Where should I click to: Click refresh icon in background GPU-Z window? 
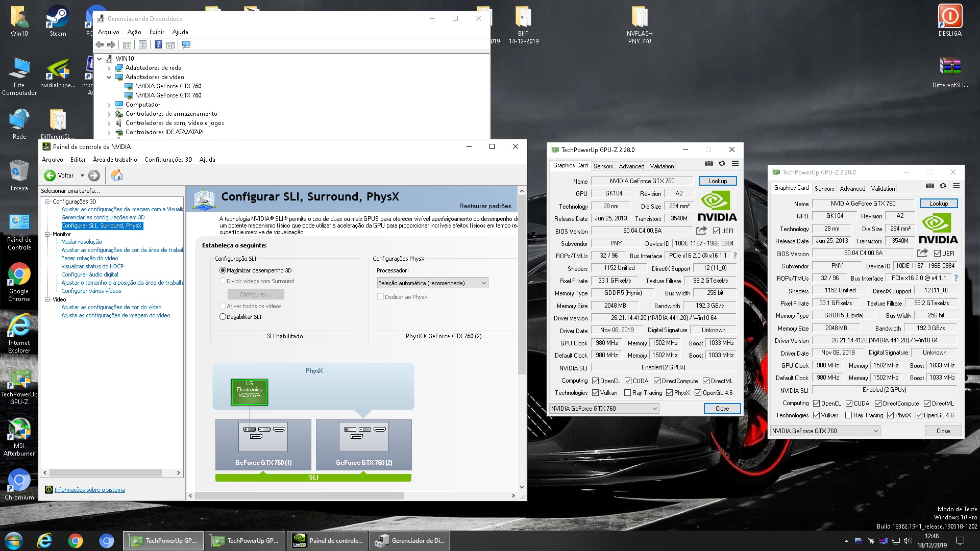pos(943,186)
